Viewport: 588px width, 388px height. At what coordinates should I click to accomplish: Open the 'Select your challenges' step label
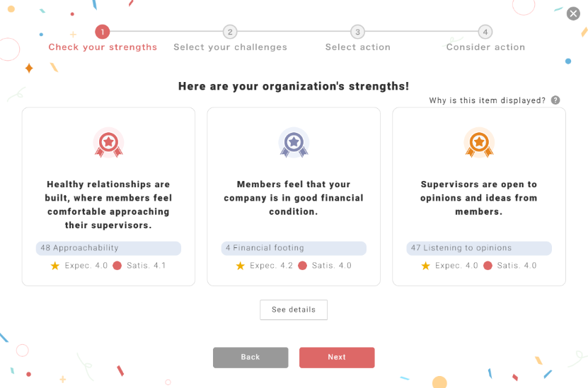pyautogui.click(x=231, y=47)
